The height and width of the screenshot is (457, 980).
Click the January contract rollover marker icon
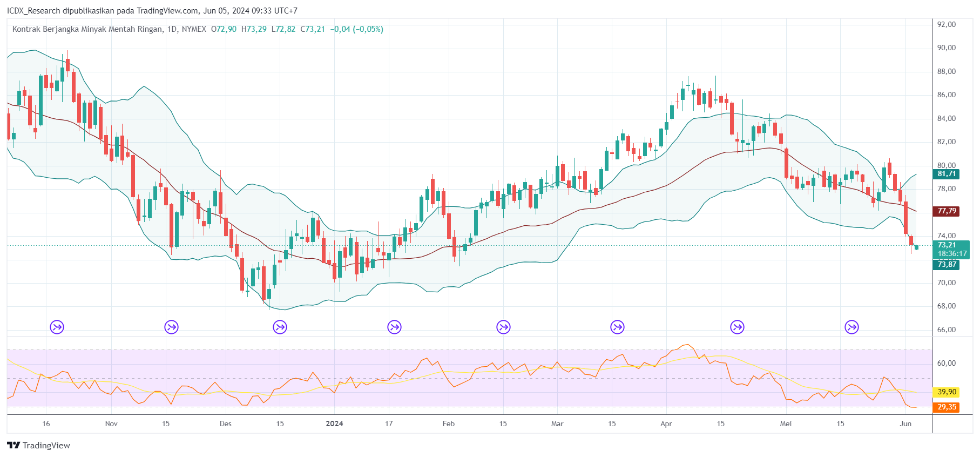tap(394, 327)
